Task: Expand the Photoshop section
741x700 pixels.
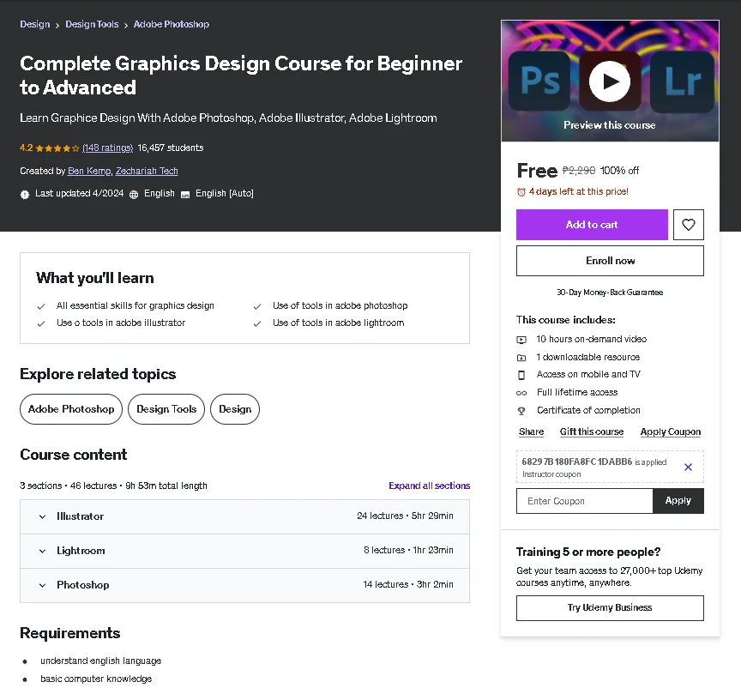Action: 244,585
